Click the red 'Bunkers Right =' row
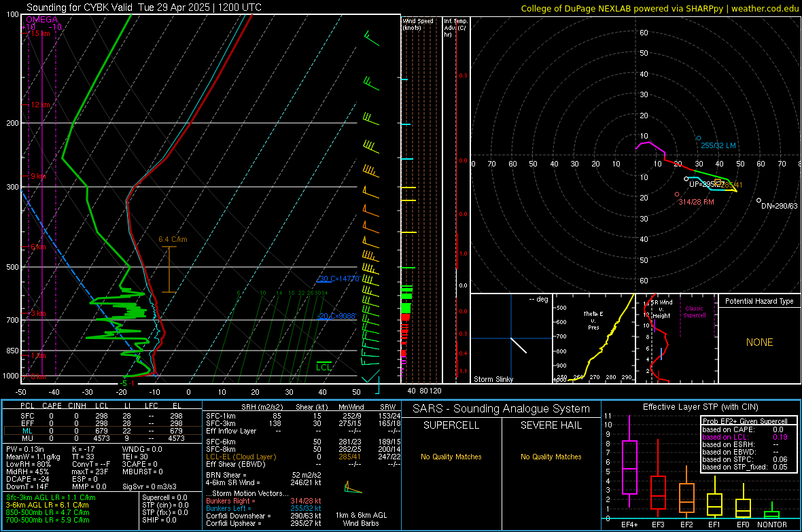 tap(264, 501)
